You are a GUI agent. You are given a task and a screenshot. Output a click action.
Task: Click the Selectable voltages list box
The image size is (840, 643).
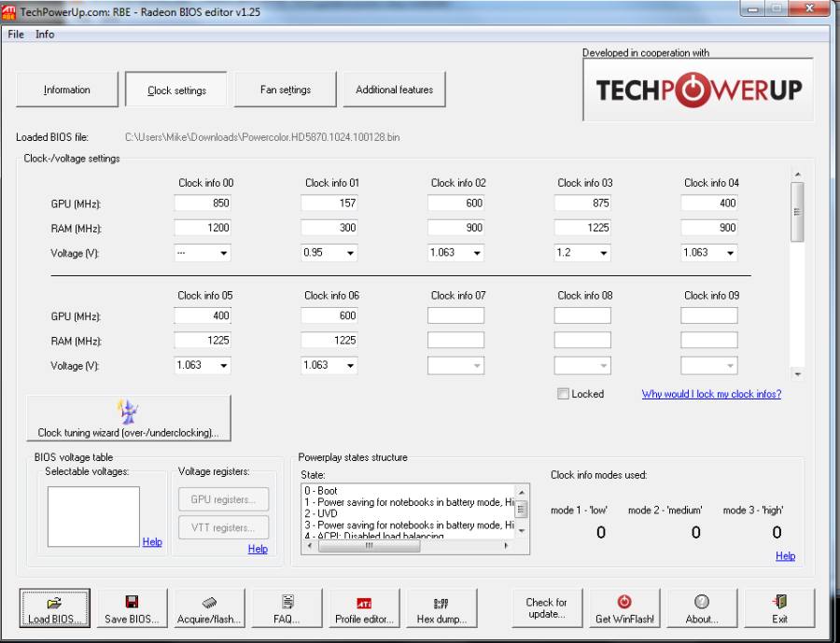(93, 516)
